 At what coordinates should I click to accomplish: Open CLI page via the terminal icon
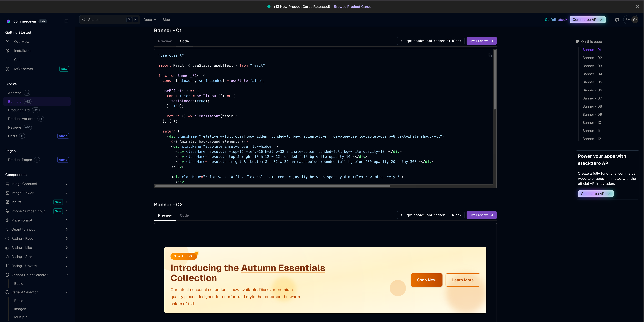point(7,60)
